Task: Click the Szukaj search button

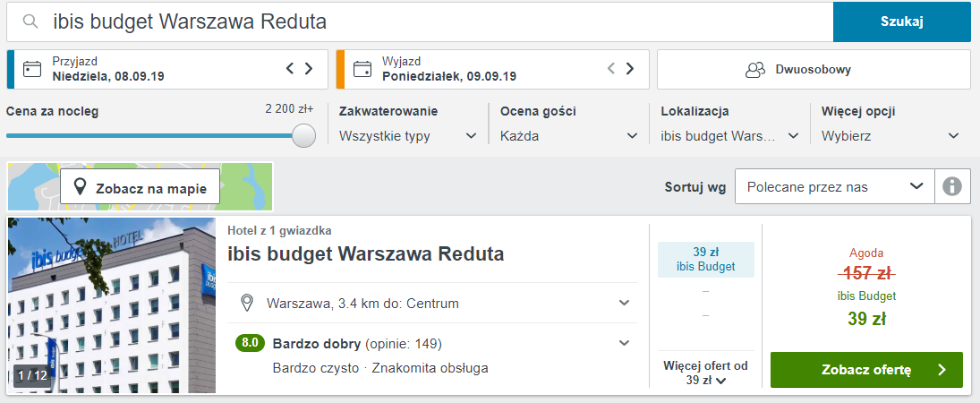Action: 901,21
